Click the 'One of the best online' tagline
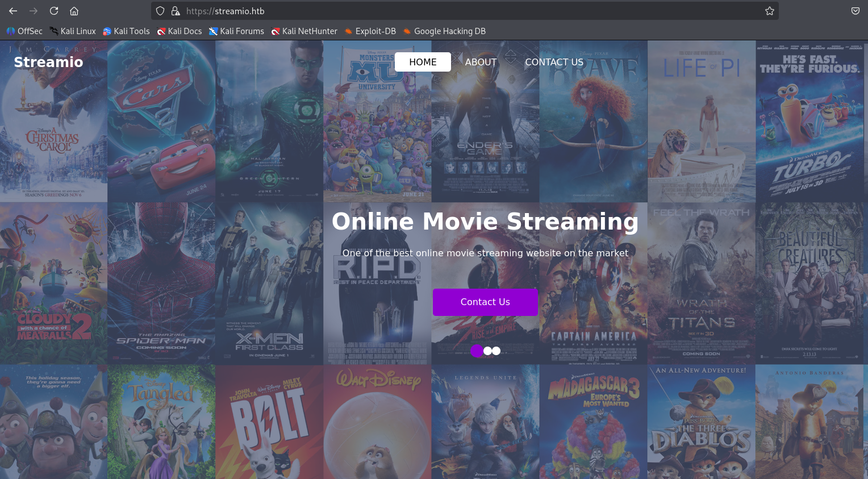The height and width of the screenshot is (479, 868). point(485,253)
